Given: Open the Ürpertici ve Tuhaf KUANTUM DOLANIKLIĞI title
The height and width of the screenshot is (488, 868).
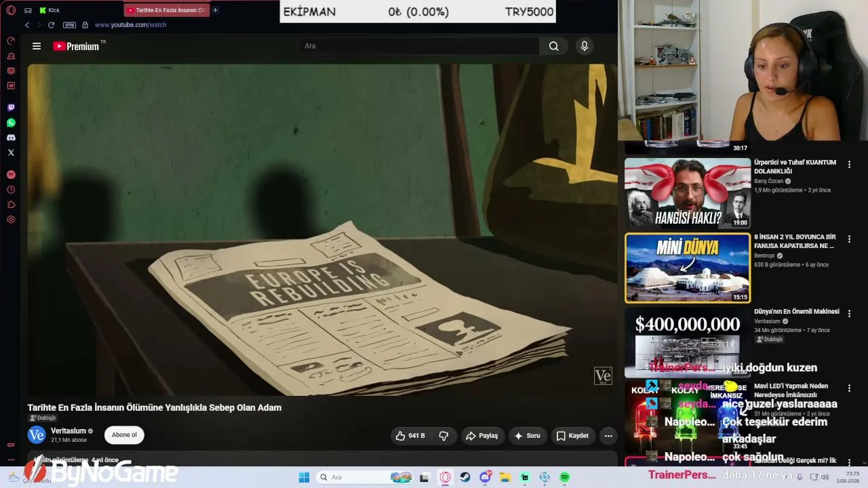Looking at the screenshot, I should tap(795, 167).
